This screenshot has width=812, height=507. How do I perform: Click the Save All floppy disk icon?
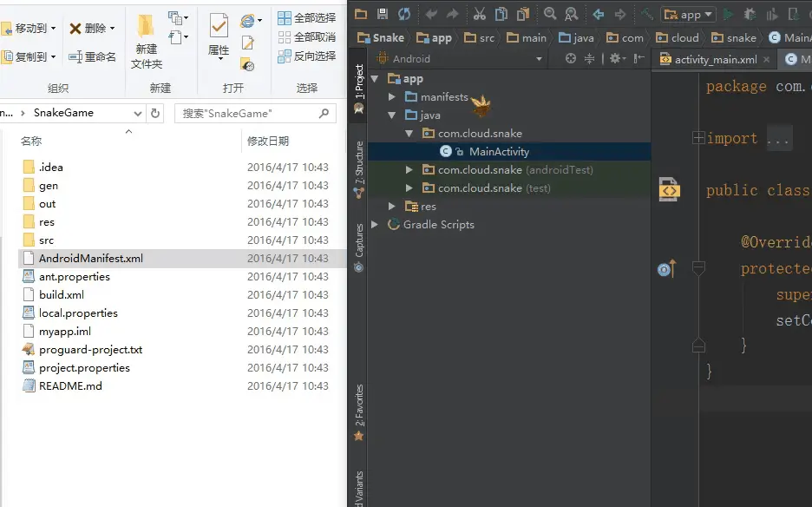pyautogui.click(x=383, y=14)
